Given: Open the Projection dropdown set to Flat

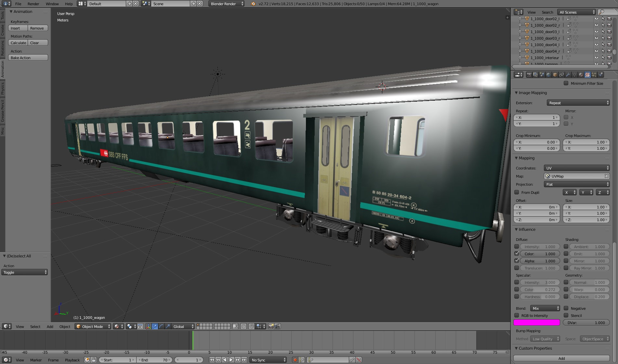Looking at the screenshot, I should [577, 184].
